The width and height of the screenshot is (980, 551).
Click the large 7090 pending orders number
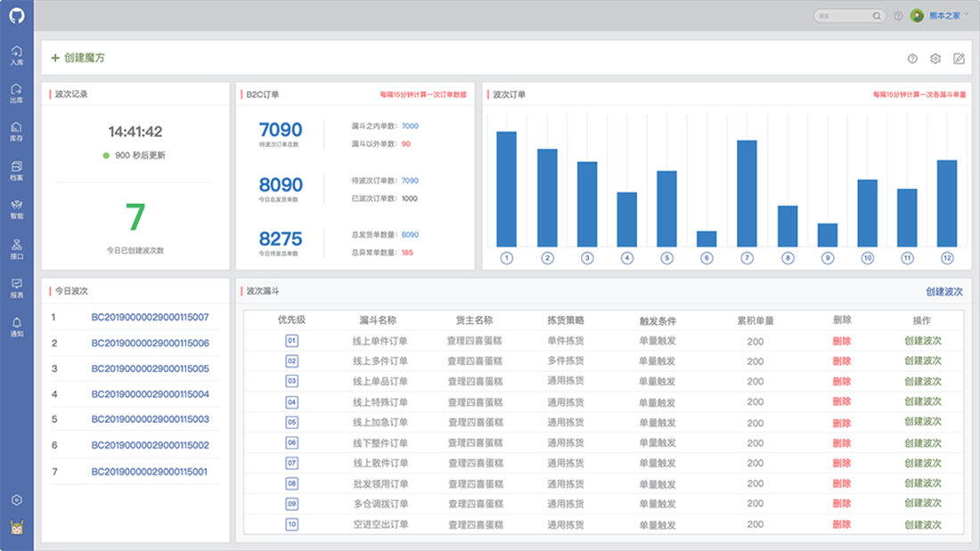[x=281, y=129]
